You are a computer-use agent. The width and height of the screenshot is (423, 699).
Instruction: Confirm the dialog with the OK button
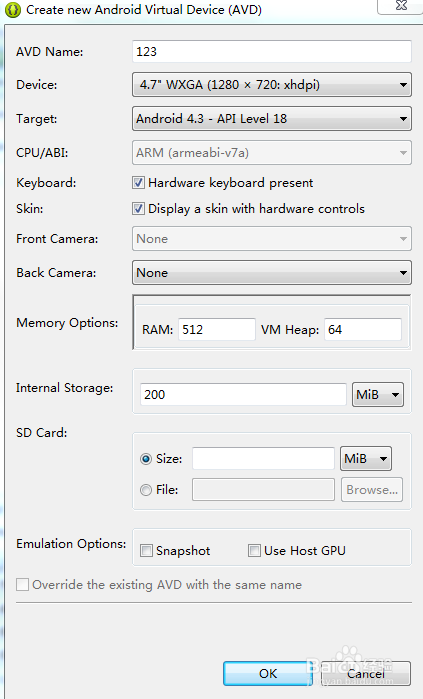pos(268,673)
